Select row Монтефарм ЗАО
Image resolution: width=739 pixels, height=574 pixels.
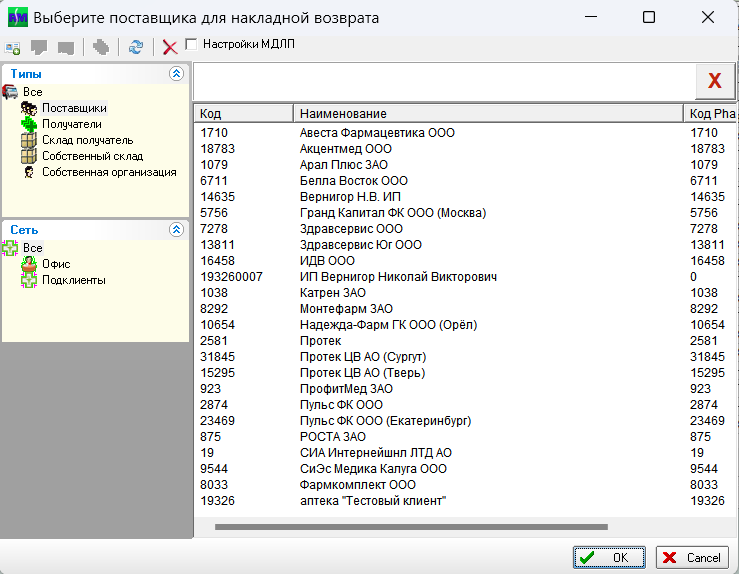point(464,309)
